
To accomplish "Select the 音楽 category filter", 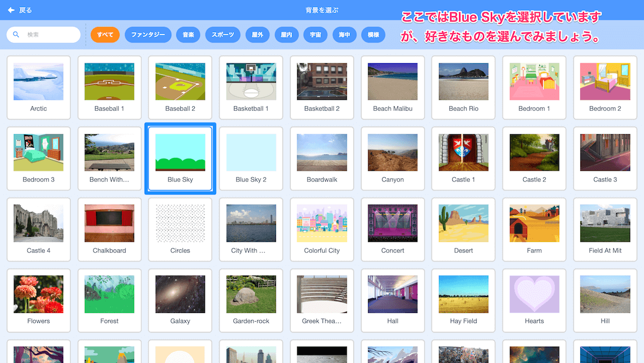I will coord(188,35).
